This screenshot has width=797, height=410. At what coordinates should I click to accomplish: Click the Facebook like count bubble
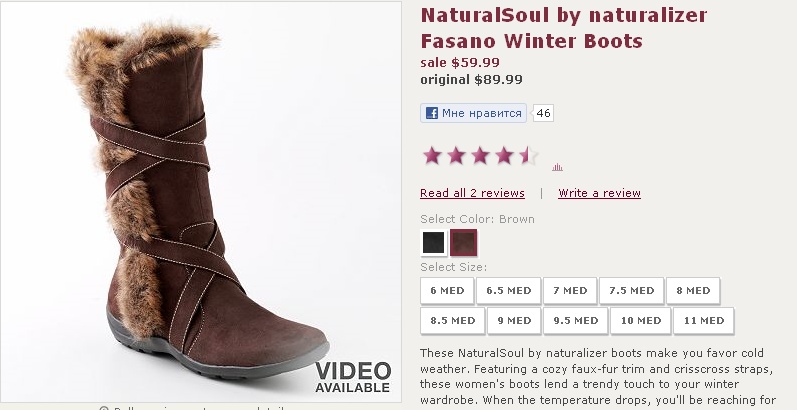point(543,113)
